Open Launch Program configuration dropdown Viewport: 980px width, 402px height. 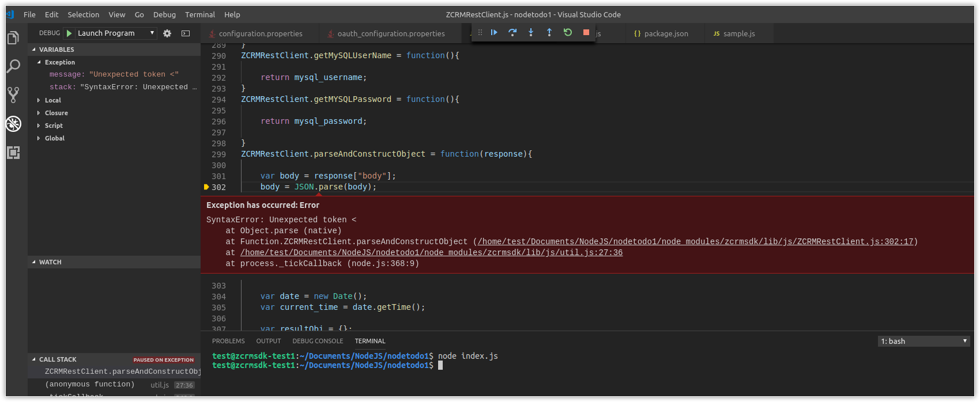click(116, 33)
